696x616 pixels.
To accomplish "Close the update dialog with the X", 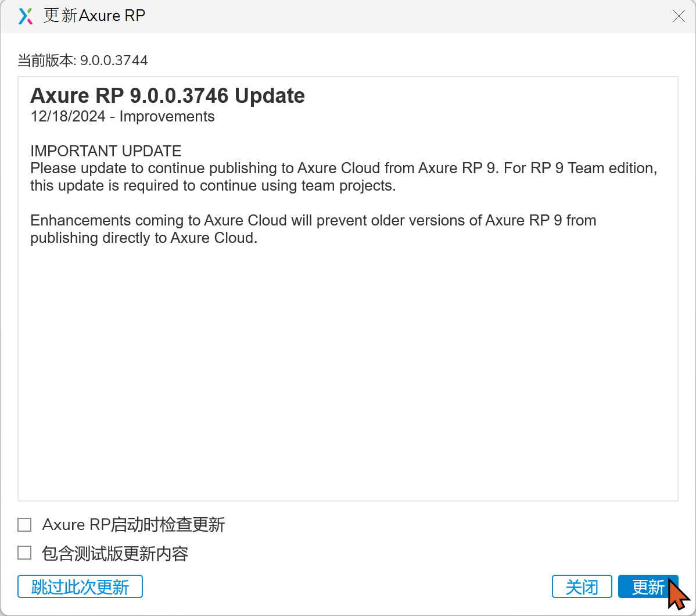I will (678, 16).
